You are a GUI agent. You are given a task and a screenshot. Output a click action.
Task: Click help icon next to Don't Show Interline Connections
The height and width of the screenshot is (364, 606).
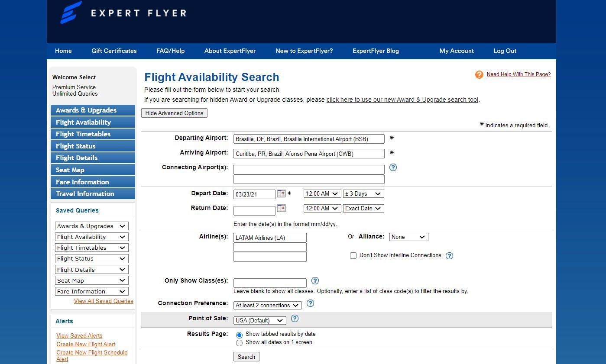point(449,256)
